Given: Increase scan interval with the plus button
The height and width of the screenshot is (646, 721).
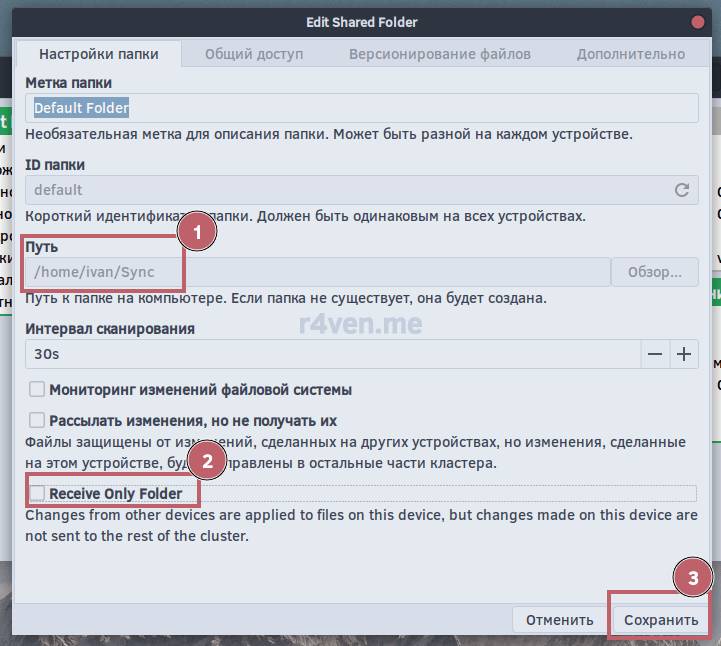Looking at the screenshot, I should [684, 354].
